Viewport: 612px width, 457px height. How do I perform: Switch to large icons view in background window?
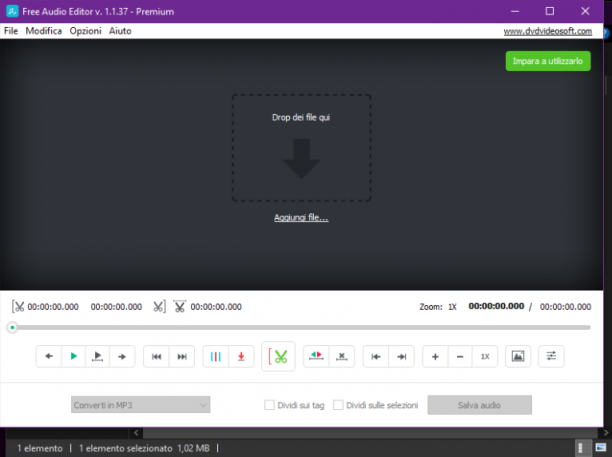click(x=601, y=447)
